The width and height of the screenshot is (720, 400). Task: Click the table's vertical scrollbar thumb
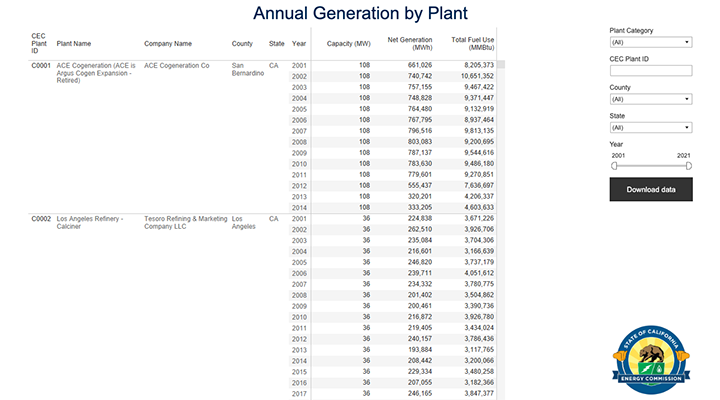pos(501,64)
